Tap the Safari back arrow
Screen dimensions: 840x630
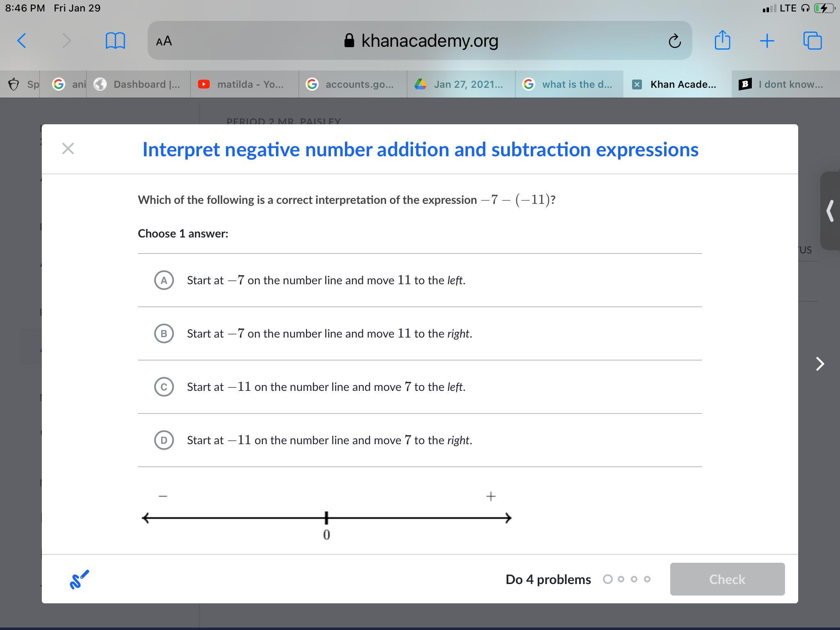pos(22,41)
